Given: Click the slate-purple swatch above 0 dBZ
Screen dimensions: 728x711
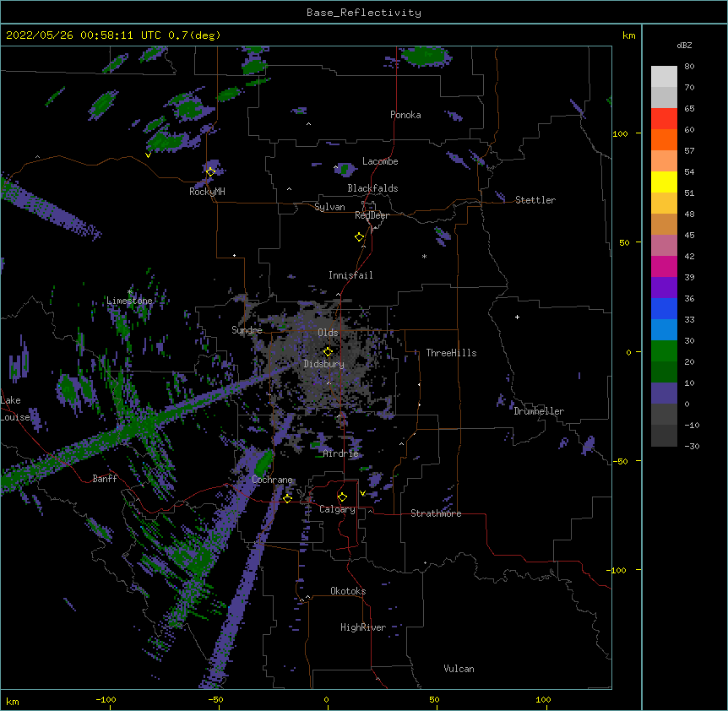Looking at the screenshot, I should click(664, 393).
